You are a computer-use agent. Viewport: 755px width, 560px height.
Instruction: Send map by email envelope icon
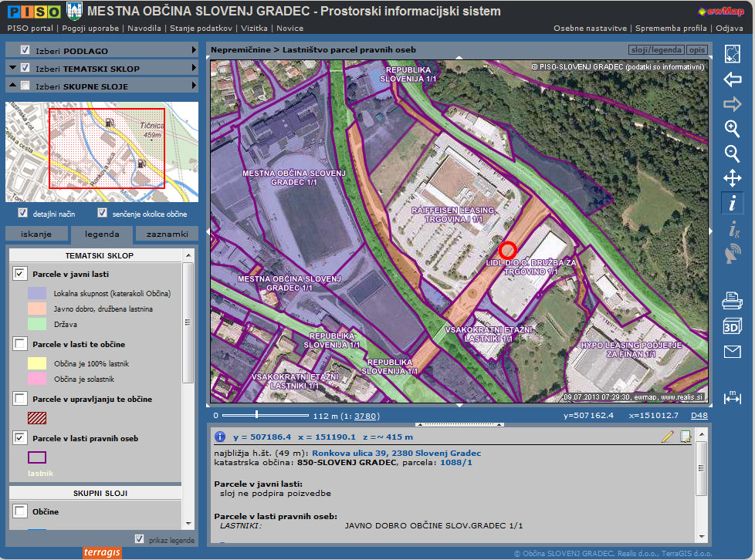[731, 352]
